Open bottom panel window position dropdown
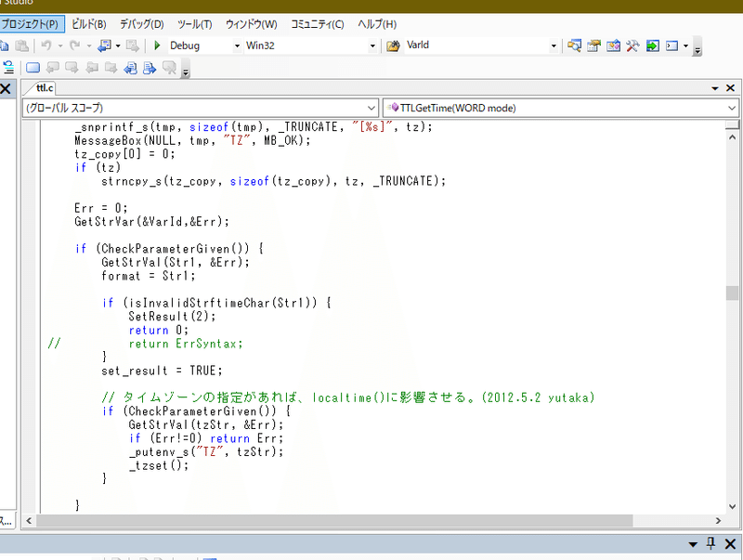743x560 pixels. (x=693, y=544)
